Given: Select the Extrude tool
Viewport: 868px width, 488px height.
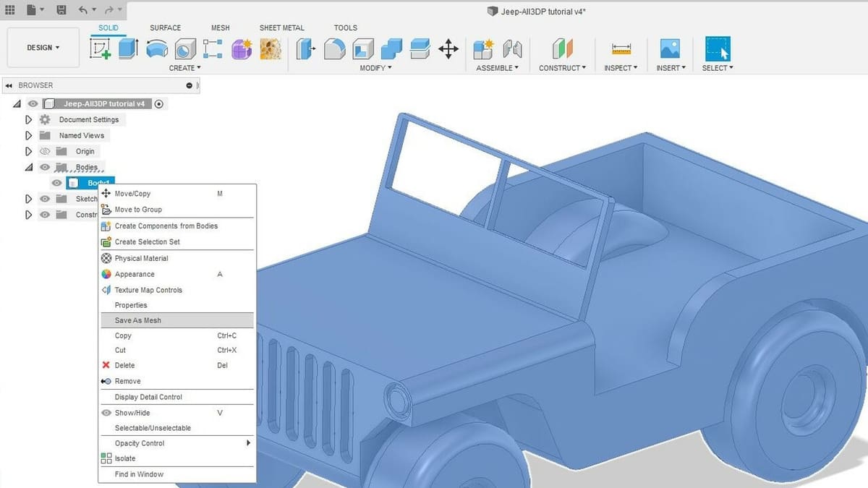Looking at the screenshot, I should point(128,49).
